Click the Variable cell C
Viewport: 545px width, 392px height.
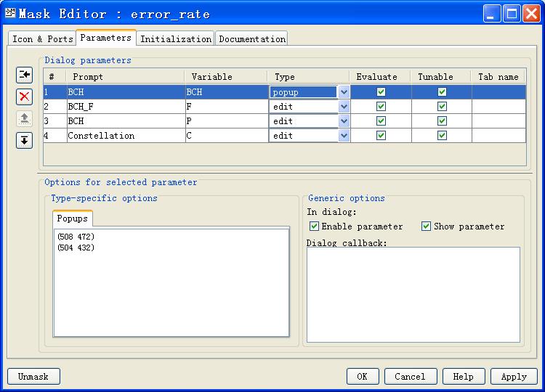point(227,136)
